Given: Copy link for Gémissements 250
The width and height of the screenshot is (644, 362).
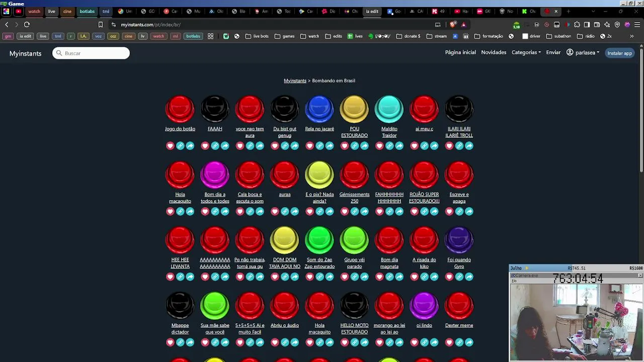Looking at the screenshot, I should (354, 211).
